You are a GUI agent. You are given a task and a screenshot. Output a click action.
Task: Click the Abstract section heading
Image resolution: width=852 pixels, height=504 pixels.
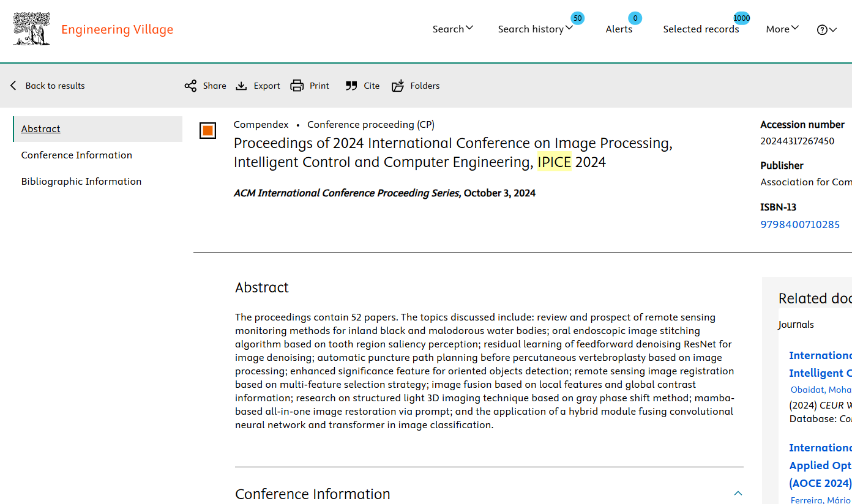(x=262, y=287)
